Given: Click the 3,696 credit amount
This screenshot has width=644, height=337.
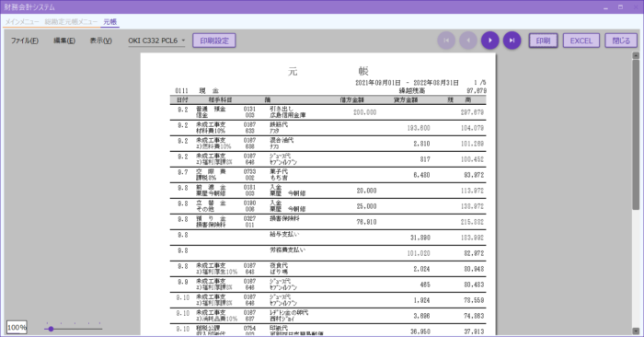Looking at the screenshot, I should click(x=421, y=316).
